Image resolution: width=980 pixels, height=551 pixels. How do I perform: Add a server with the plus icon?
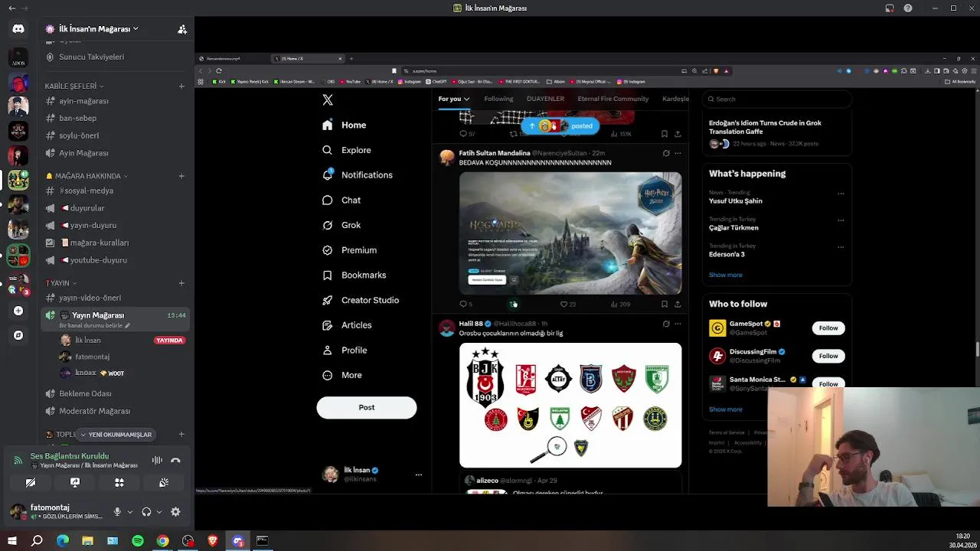(x=18, y=311)
